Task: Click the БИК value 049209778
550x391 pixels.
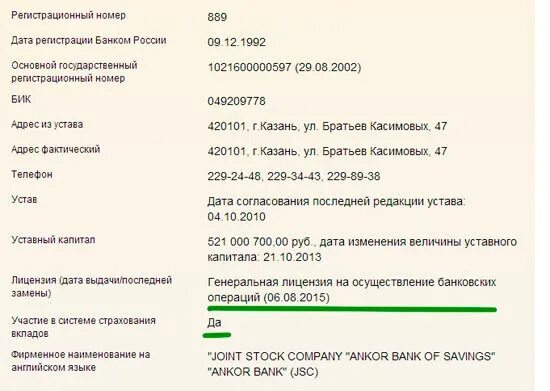Action: click(236, 101)
